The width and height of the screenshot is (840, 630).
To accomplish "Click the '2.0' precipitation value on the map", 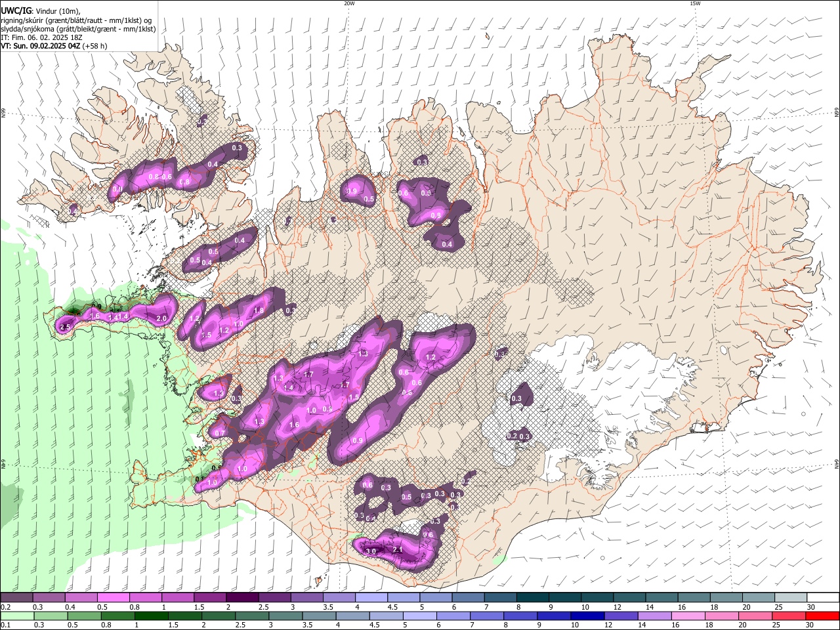I will [x=161, y=318].
